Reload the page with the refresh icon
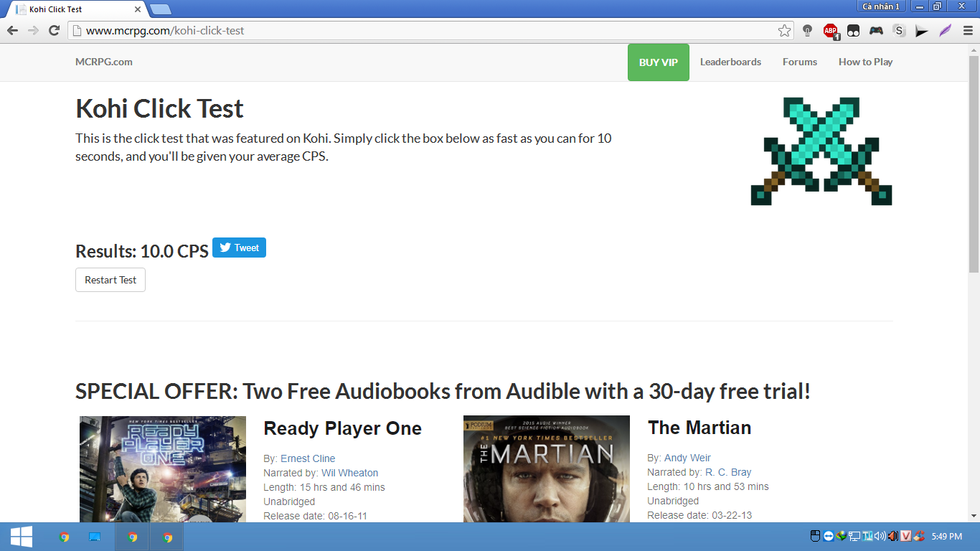 click(54, 31)
